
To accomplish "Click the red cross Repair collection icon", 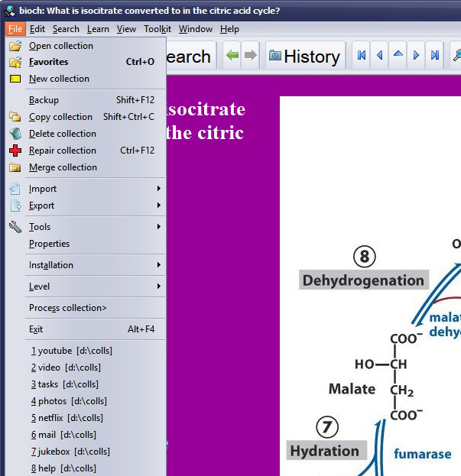I will [x=15, y=151].
